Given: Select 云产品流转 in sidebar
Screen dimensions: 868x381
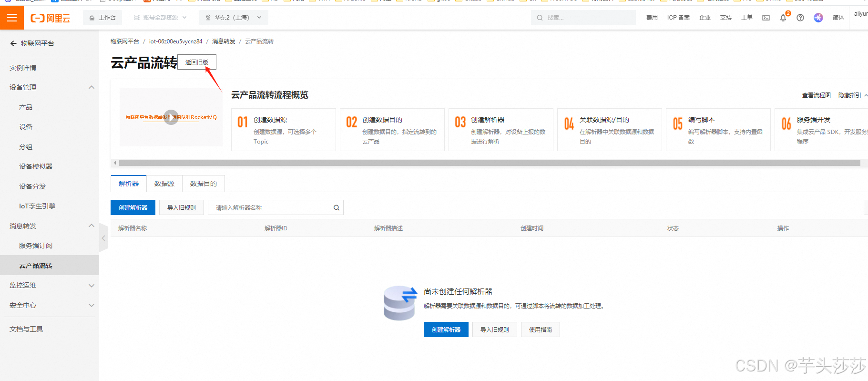Looking at the screenshot, I should click(50, 266).
